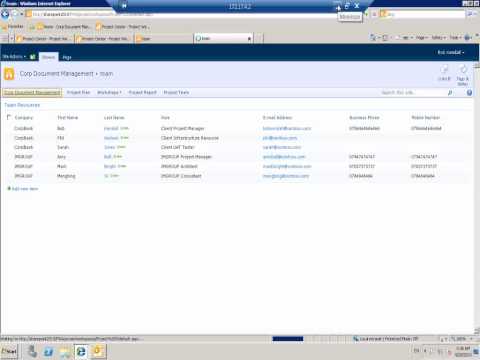Click the orange SharePoint taskbar icon
The image size is (480, 360).
pos(97,351)
